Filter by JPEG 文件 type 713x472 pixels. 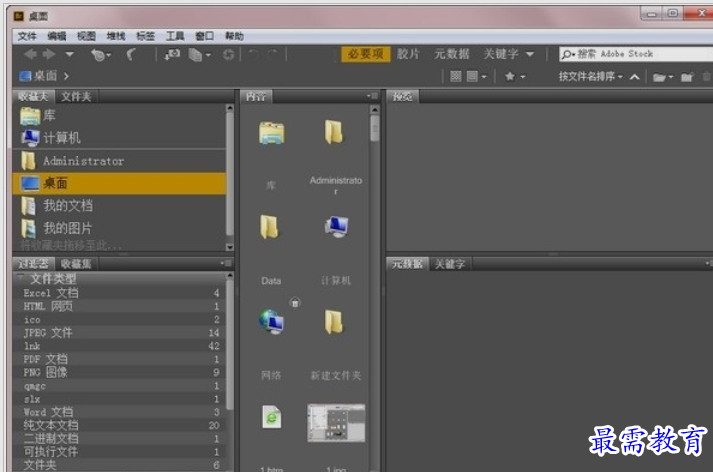pyautogui.click(x=120, y=332)
